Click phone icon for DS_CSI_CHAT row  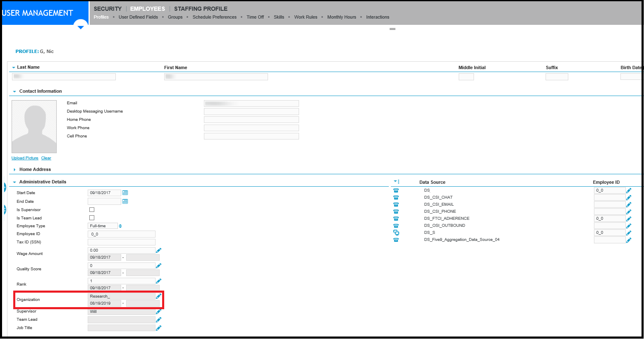coord(396,197)
